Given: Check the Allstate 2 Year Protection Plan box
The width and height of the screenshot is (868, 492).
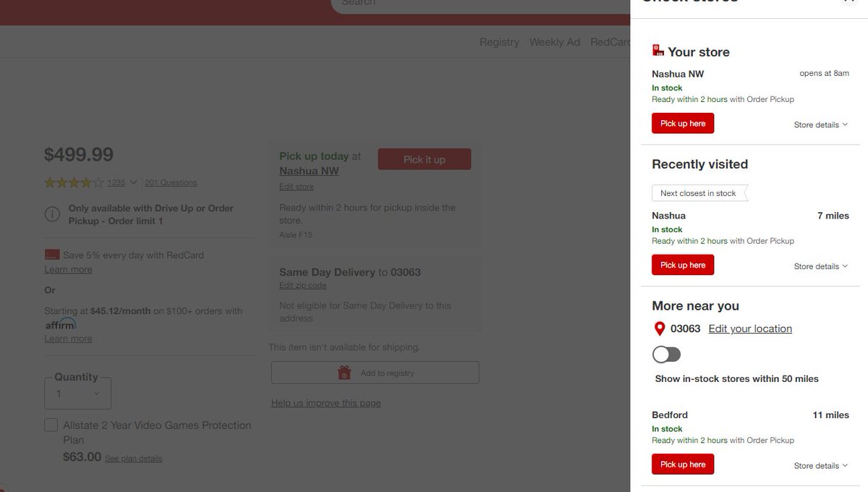Looking at the screenshot, I should pos(51,425).
